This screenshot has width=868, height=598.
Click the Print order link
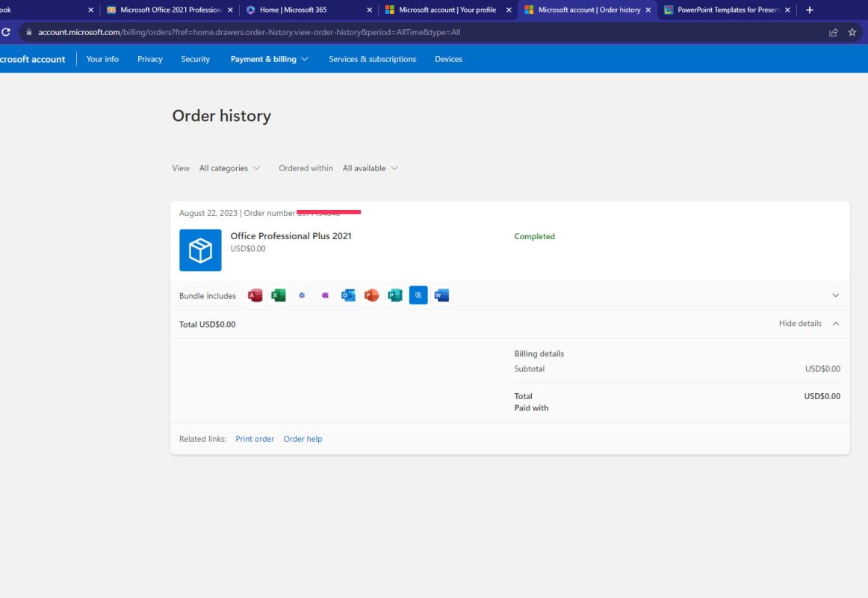(255, 439)
